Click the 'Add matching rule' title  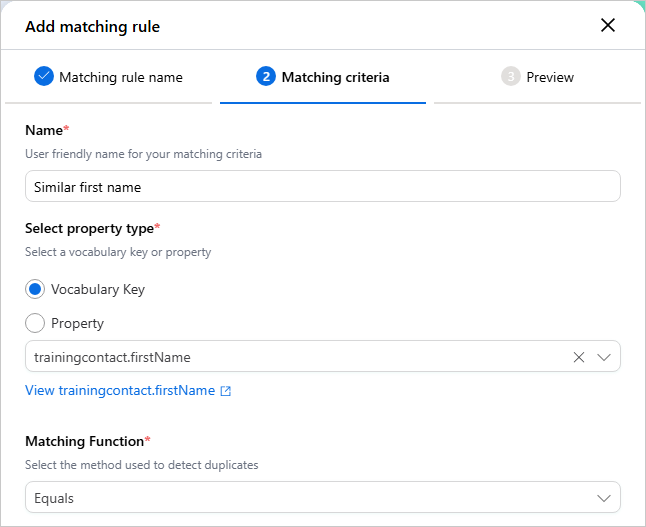[x=92, y=27]
